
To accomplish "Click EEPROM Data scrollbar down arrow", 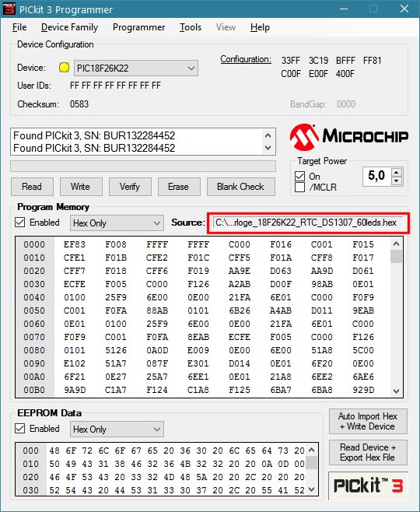I will 312,489.
